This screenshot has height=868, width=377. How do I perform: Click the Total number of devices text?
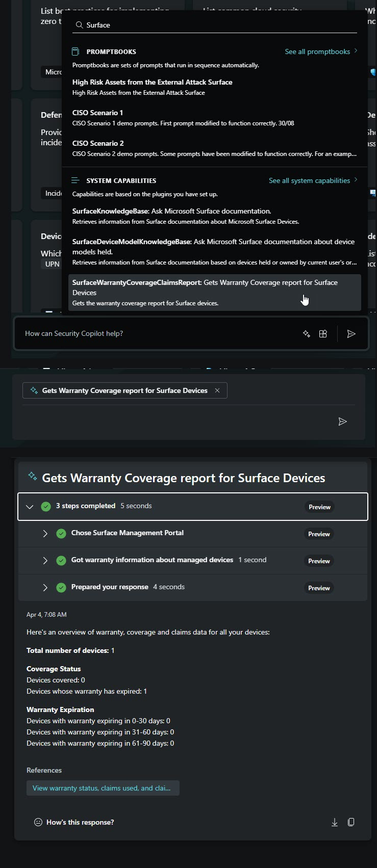pyautogui.click(x=70, y=650)
